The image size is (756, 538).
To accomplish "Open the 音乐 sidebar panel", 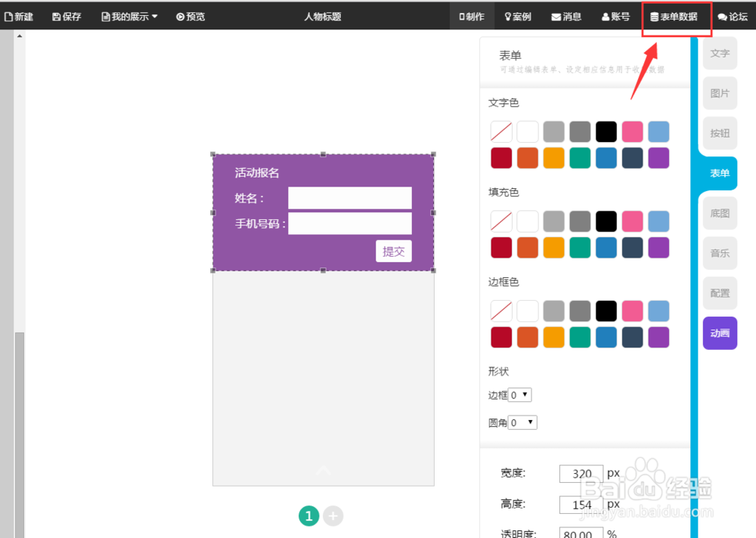I will 719,253.
